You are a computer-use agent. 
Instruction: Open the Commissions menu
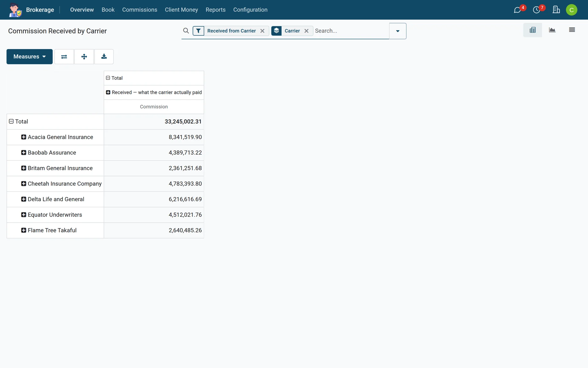click(x=140, y=10)
